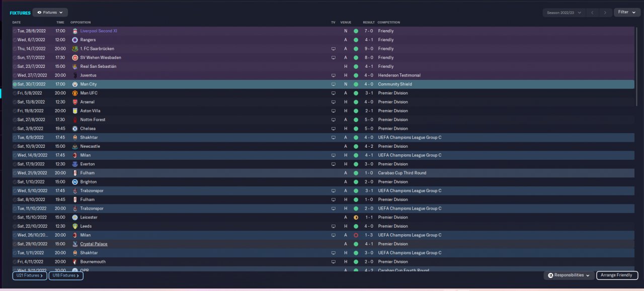
Task: Click the Arsenal club crest icon
Action: click(x=75, y=102)
